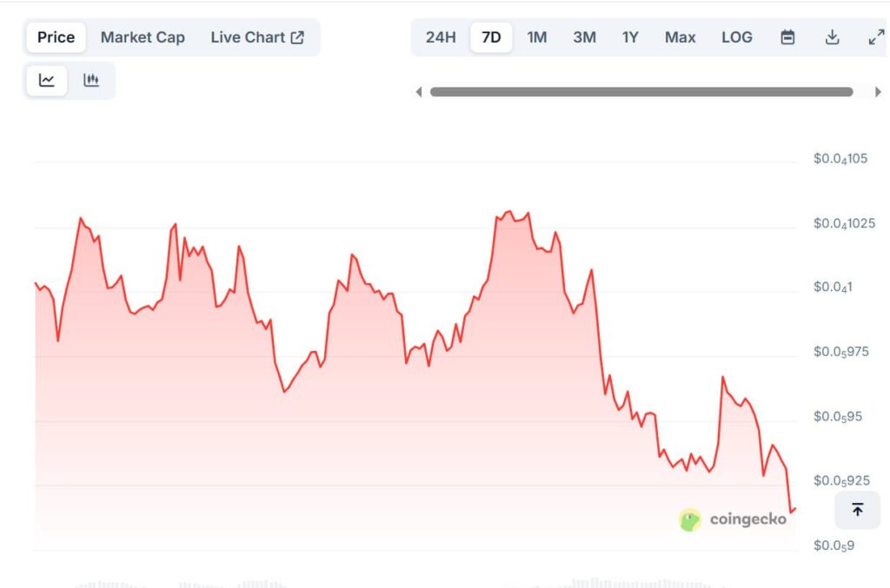890x588 pixels.
Task: Click the horizontal scrollbar thumb
Action: 641,92
